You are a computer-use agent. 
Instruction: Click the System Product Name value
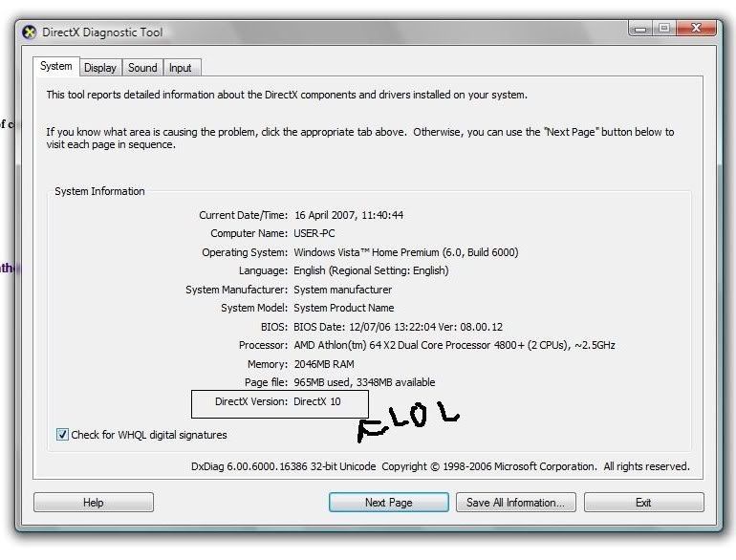343,308
